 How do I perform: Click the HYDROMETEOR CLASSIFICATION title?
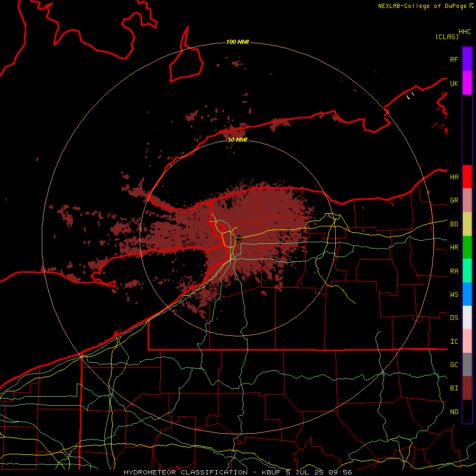186,472
